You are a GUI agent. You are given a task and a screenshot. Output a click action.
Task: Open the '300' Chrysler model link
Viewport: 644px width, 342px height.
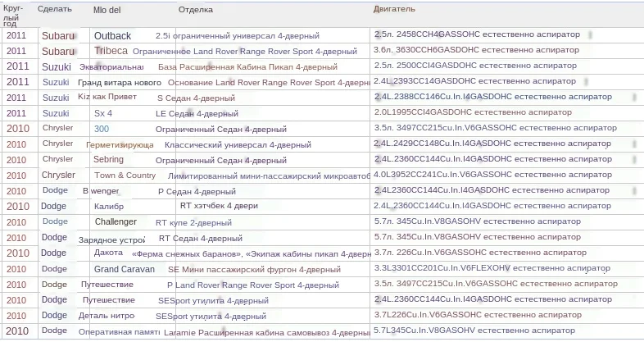102,129
